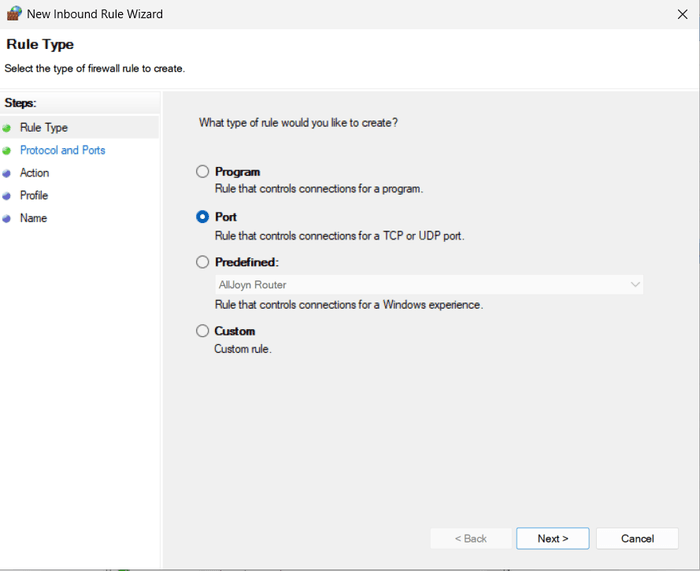Click the green bullet beside Rule Type

[7, 128]
